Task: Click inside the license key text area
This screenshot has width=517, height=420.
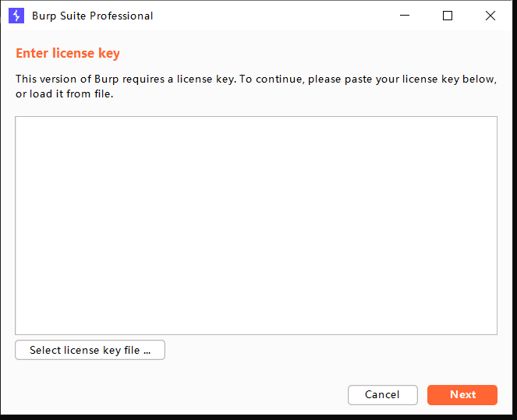Action: point(256,225)
